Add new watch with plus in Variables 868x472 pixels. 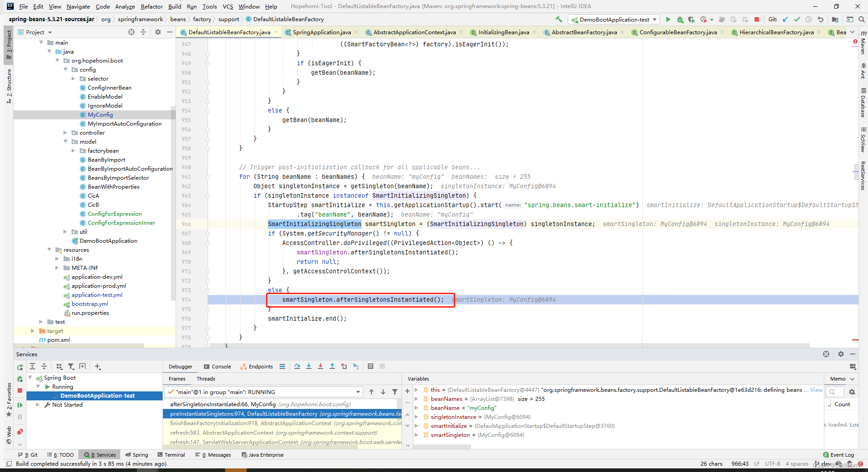(x=407, y=391)
